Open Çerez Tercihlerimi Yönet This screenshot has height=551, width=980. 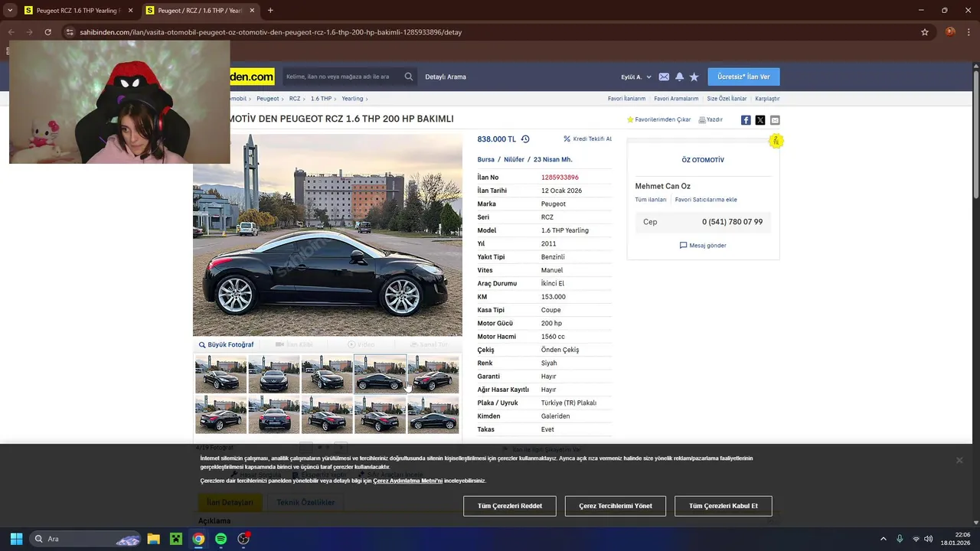coord(616,506)
